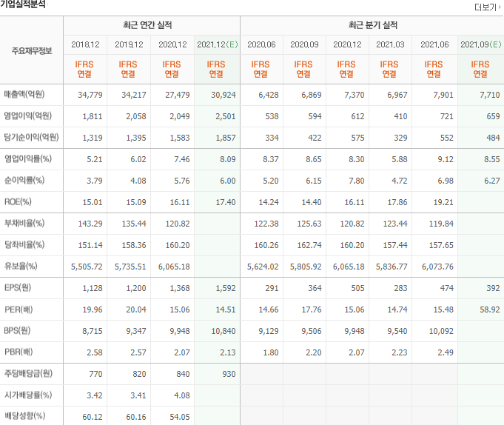Open the 더보기 link

coord(487,7)
